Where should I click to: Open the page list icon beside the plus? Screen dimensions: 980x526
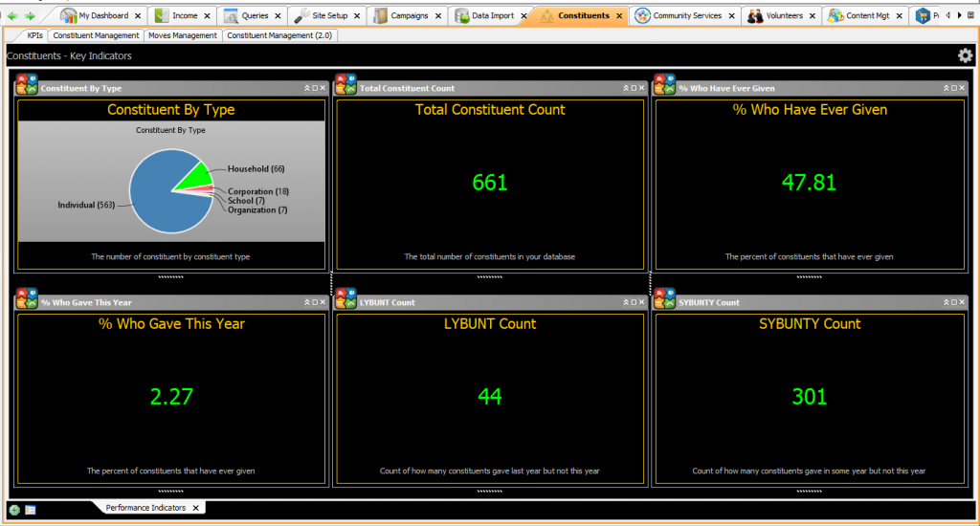[30, 510]
